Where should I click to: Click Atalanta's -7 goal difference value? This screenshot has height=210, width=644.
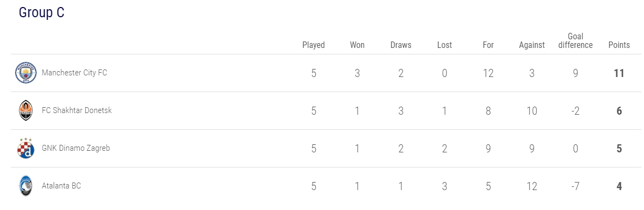[576, 186]
